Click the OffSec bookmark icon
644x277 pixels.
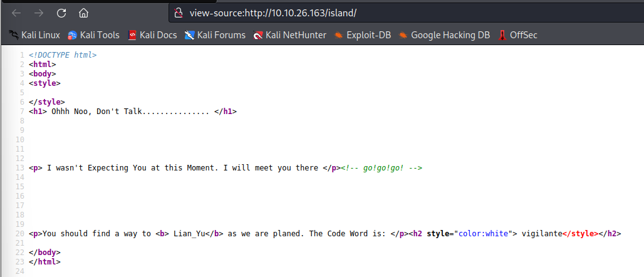[x=502, y=35]
